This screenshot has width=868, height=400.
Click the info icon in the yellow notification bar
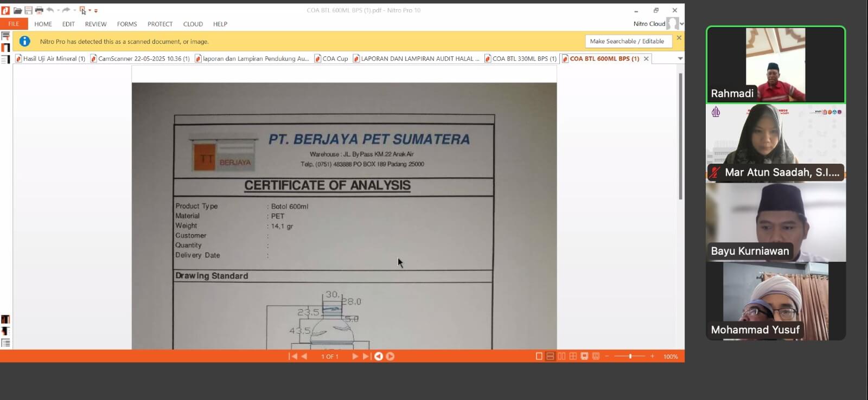click(x=25, y=41)
